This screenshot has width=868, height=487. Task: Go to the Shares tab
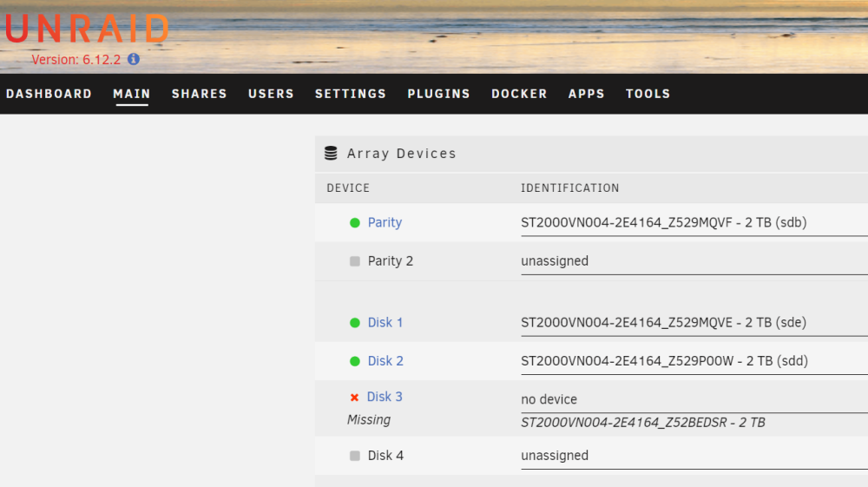[x=200, y=94]
